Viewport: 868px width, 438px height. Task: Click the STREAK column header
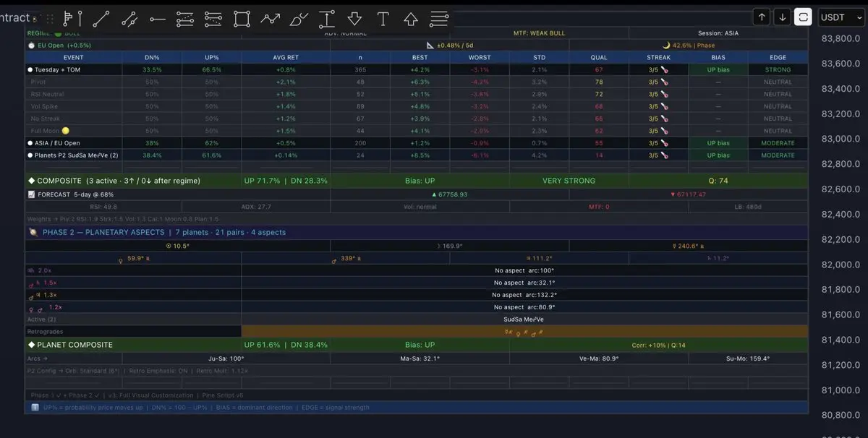pyautogui.click(x=658, y=57)
